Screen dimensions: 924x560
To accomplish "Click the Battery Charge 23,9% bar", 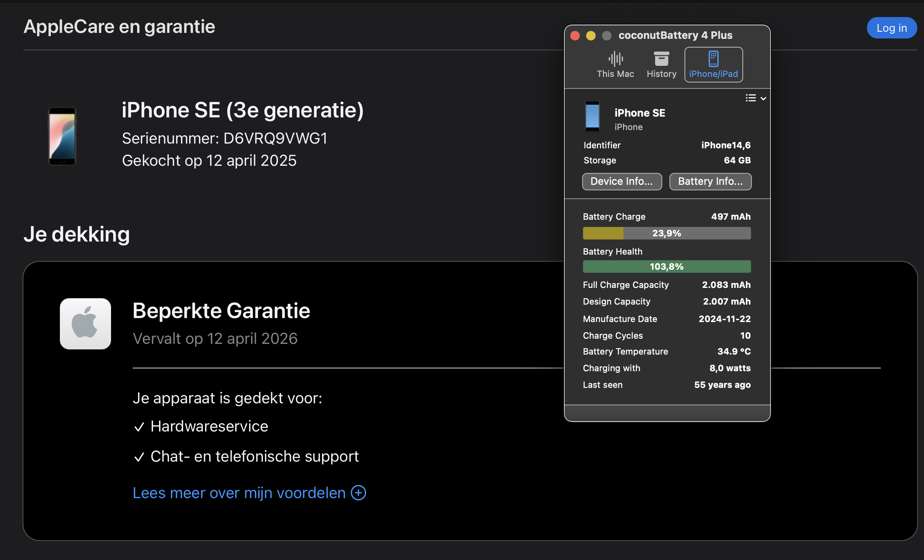I will tap(667, 233).
